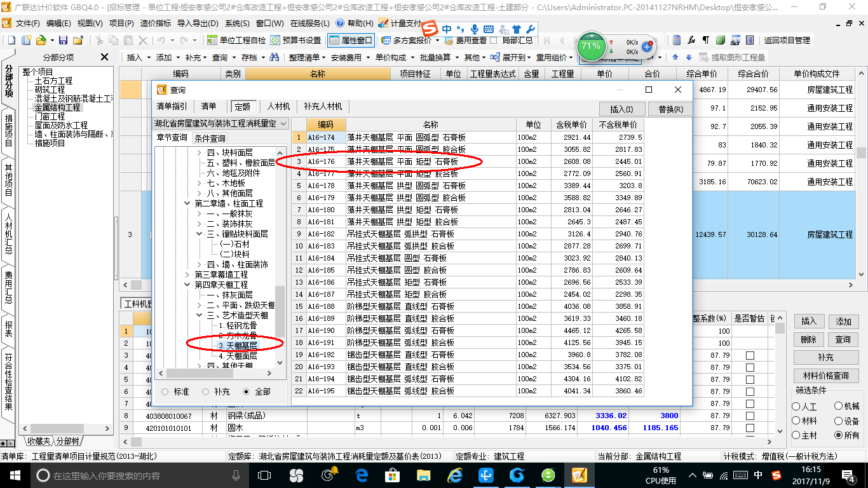Select the 材料 filter radio button

pyautogui.click(x=796, y=421)
